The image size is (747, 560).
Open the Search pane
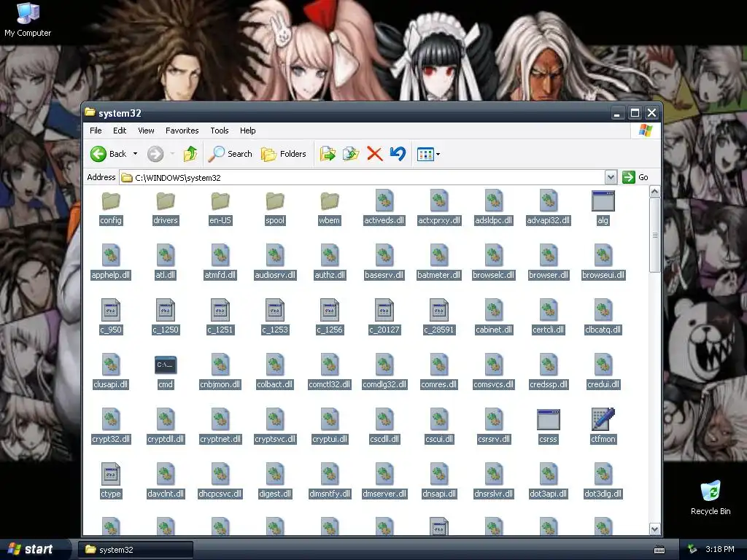tap(231, 154)
